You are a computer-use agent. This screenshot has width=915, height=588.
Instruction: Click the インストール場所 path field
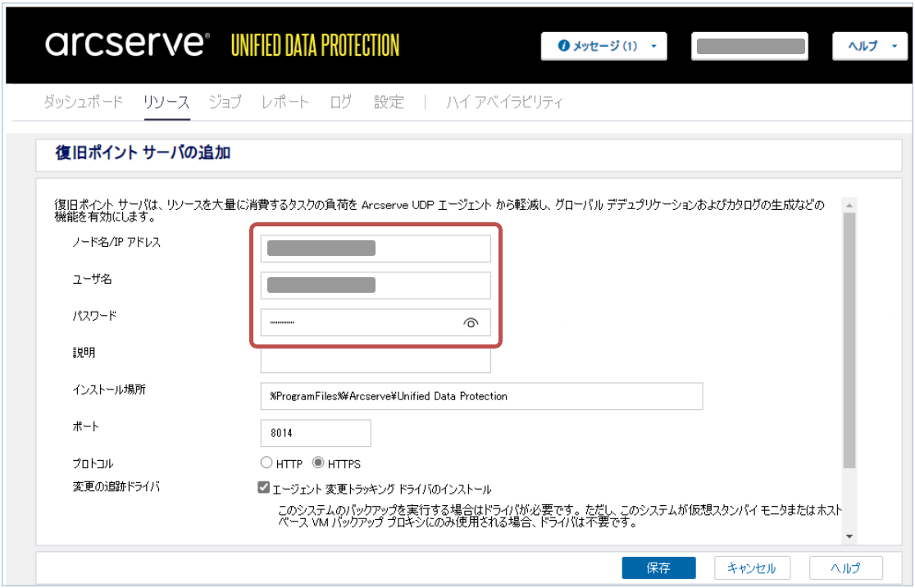tap(481, 396)
